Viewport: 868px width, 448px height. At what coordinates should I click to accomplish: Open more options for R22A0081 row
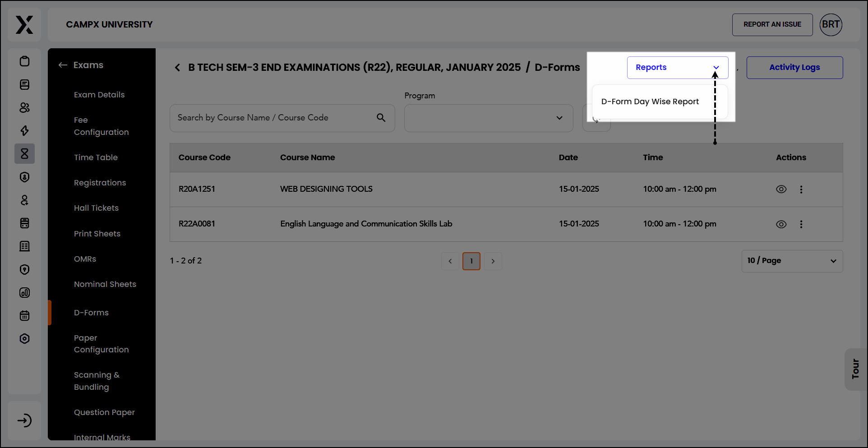pos(801,224)
